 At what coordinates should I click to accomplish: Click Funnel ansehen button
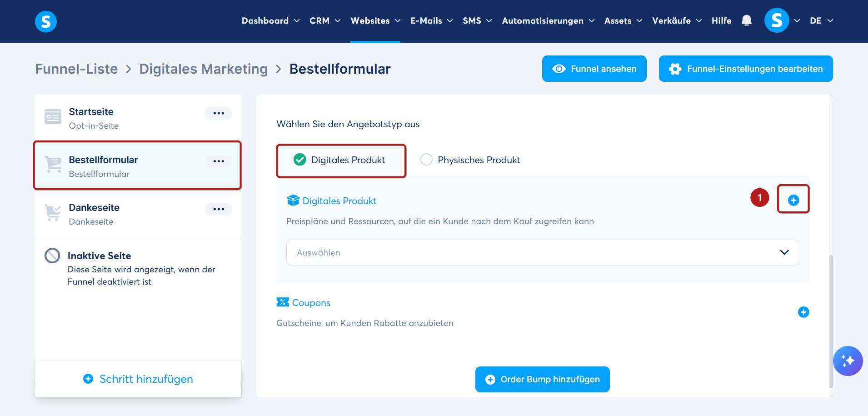click(594, 69)
